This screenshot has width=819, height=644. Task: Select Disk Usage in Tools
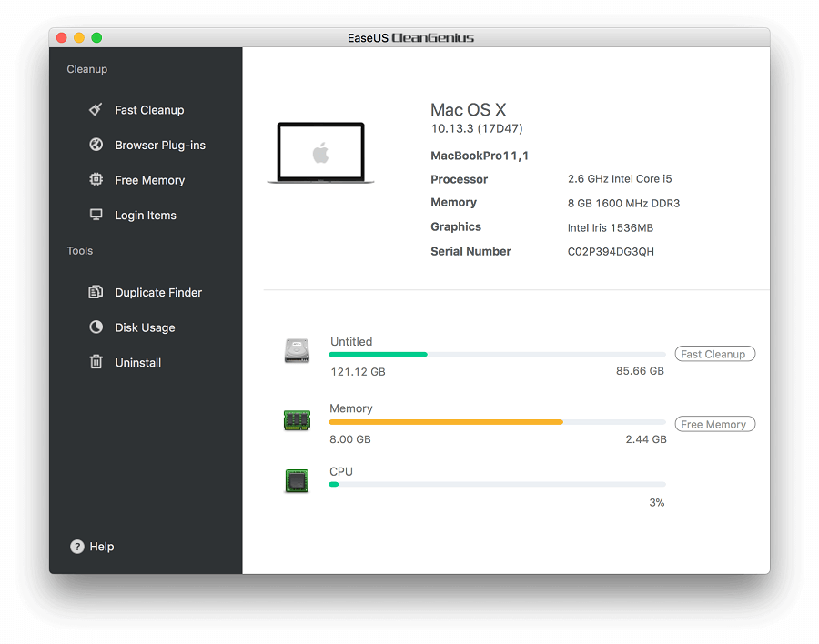point(146,327)
